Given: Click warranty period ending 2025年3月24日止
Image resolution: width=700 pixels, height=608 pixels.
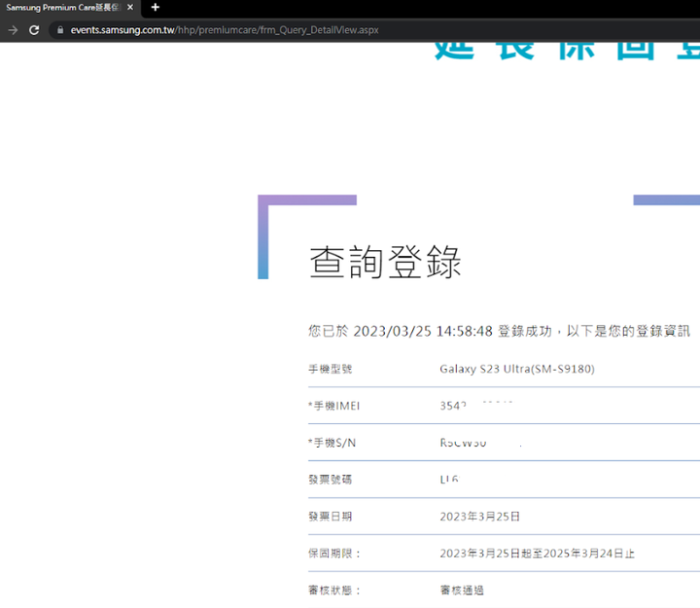Looking at the screenshot, I should [537, 554].
